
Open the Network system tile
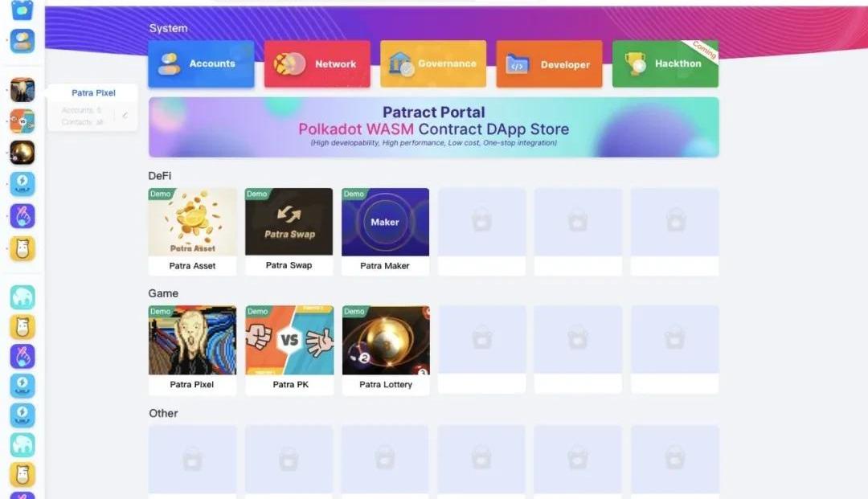click(317, 63)
